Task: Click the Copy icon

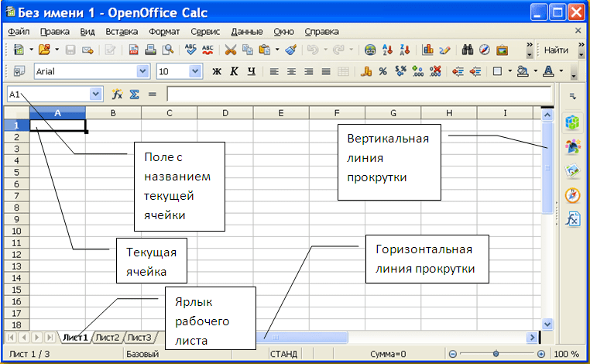Action: 247,50
